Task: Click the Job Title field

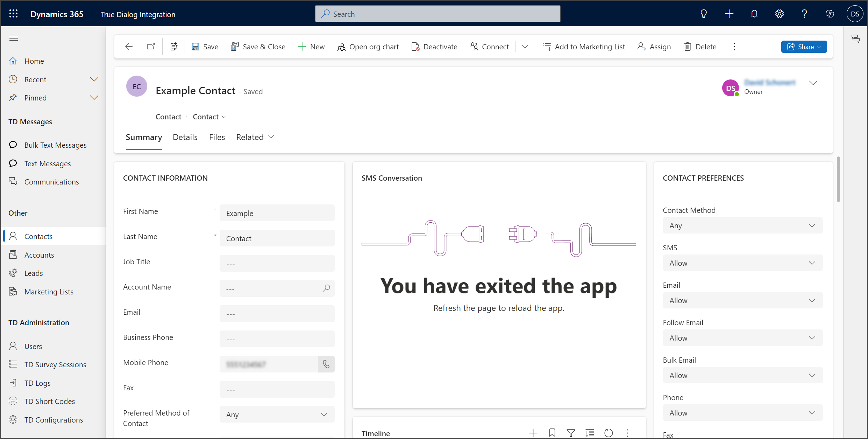Action: 277,263
